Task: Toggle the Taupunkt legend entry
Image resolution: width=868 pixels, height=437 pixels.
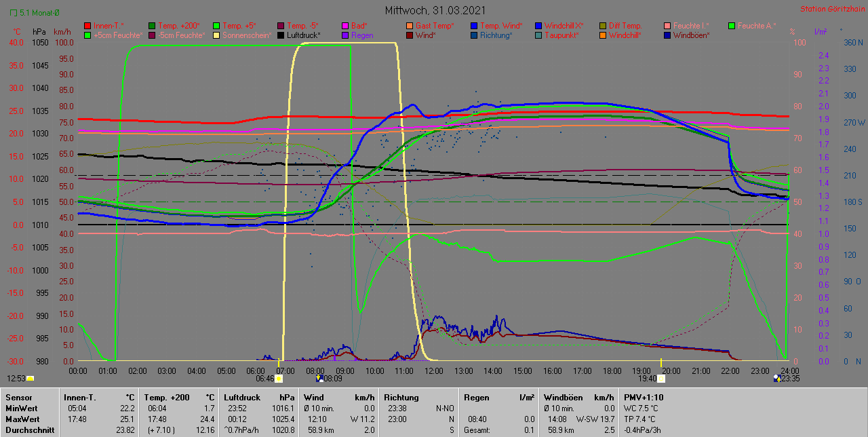Action: (x=560, y=35)
